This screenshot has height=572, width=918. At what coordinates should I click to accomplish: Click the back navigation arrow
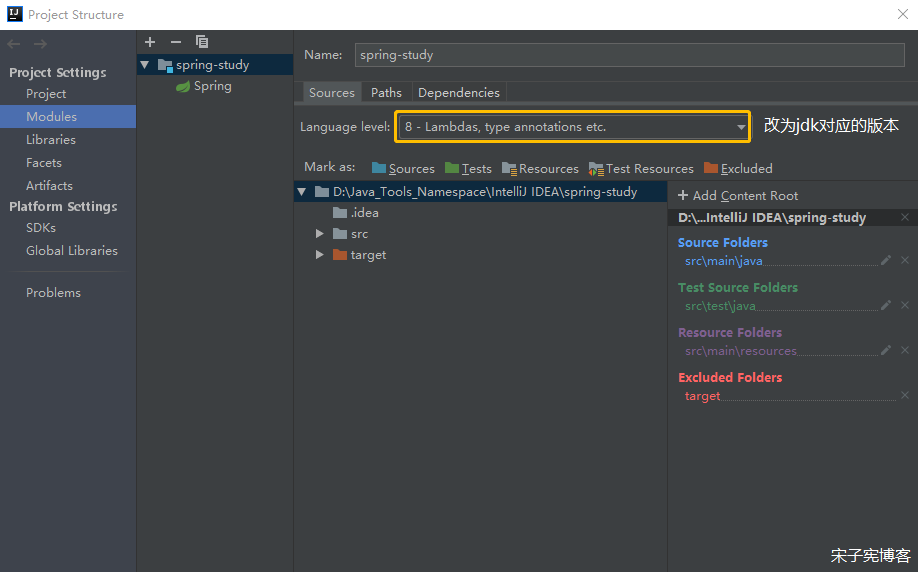click(14, 44)
